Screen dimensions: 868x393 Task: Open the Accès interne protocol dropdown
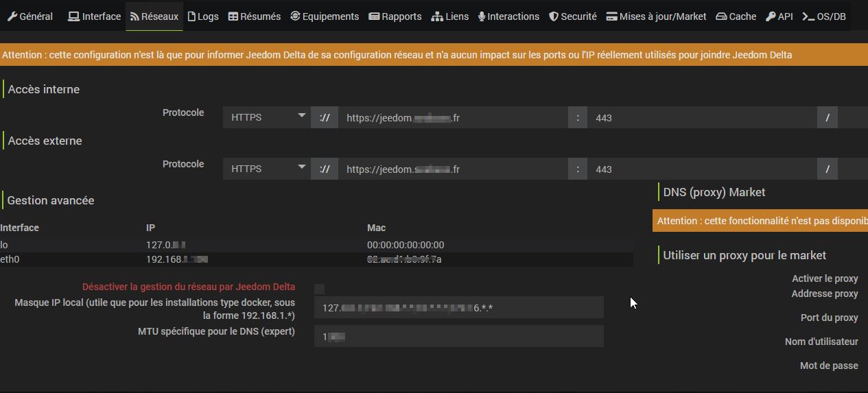tap(266, 117)
